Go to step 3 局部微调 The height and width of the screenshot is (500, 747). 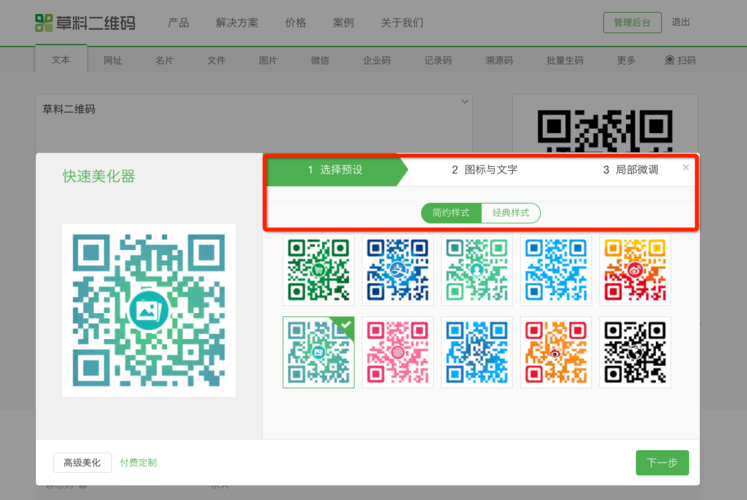click(x=631, y=170)
